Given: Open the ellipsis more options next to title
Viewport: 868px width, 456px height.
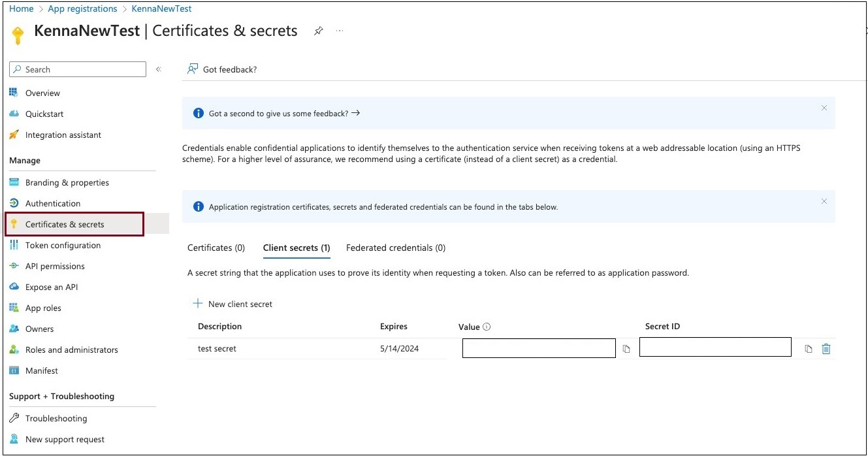Looking at the screenshot, I should pos(340,31).
